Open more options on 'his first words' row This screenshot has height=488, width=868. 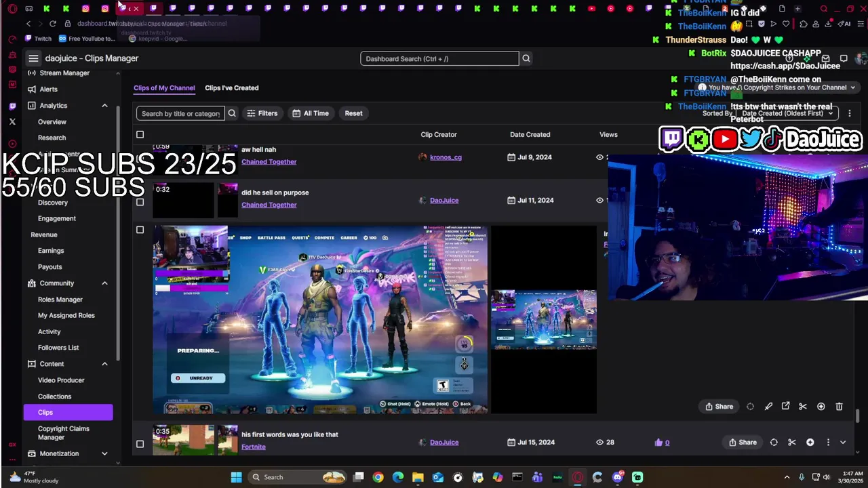828,443
